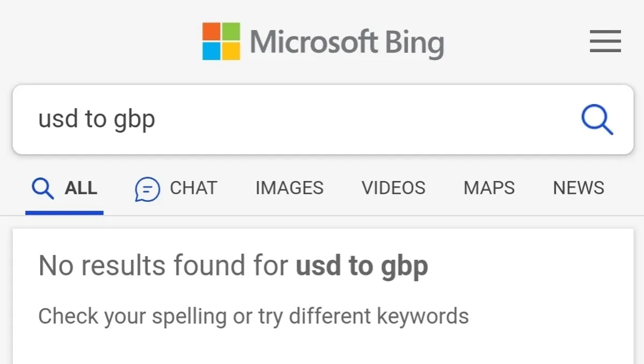Click the Microsoft four-square logo icon

pos(221,41)
